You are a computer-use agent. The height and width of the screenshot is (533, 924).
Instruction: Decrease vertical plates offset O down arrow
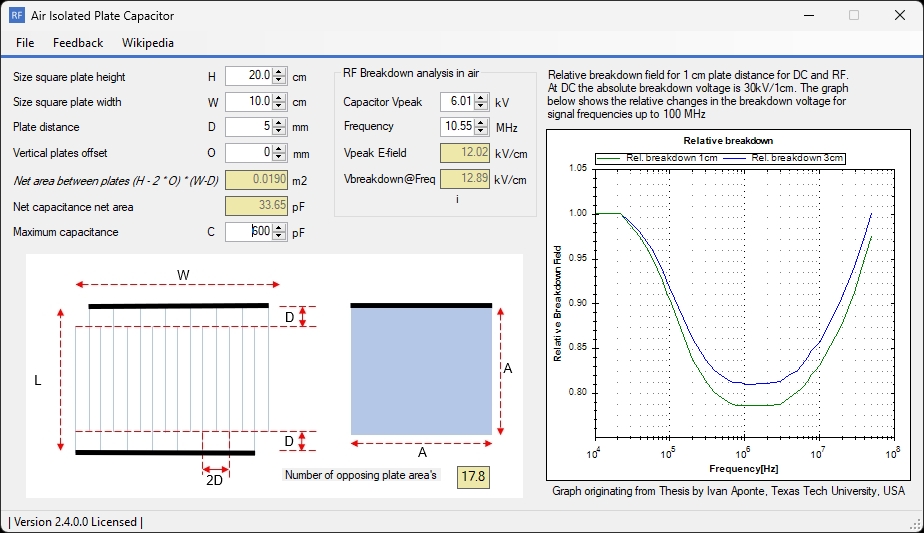click(279, 157)
